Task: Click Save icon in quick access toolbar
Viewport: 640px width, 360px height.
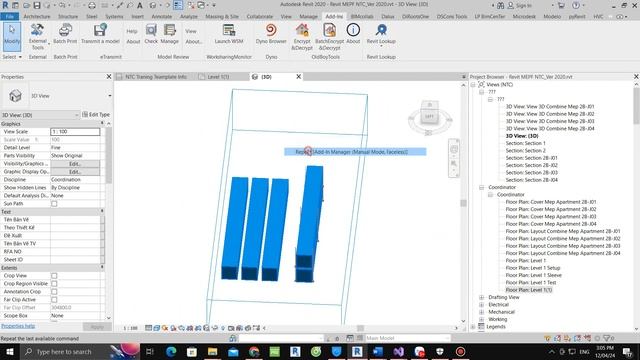Action: [37, 5]
